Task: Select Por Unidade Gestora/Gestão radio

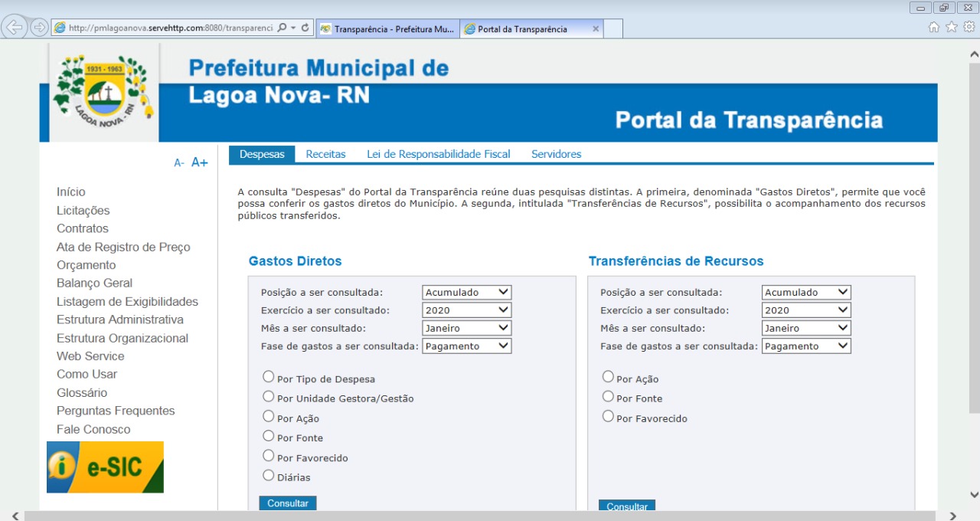Action: (268, 397)
